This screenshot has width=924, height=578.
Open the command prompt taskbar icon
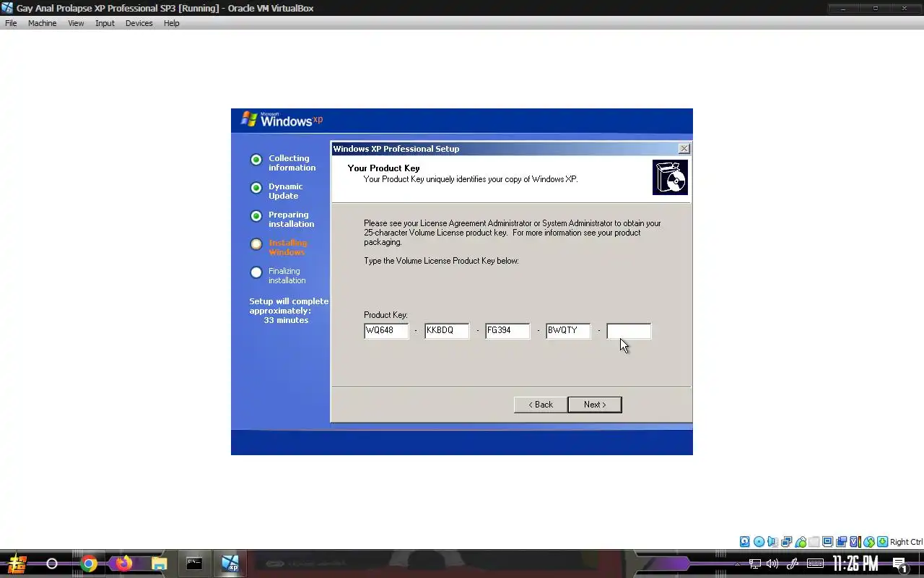point(194,564)
